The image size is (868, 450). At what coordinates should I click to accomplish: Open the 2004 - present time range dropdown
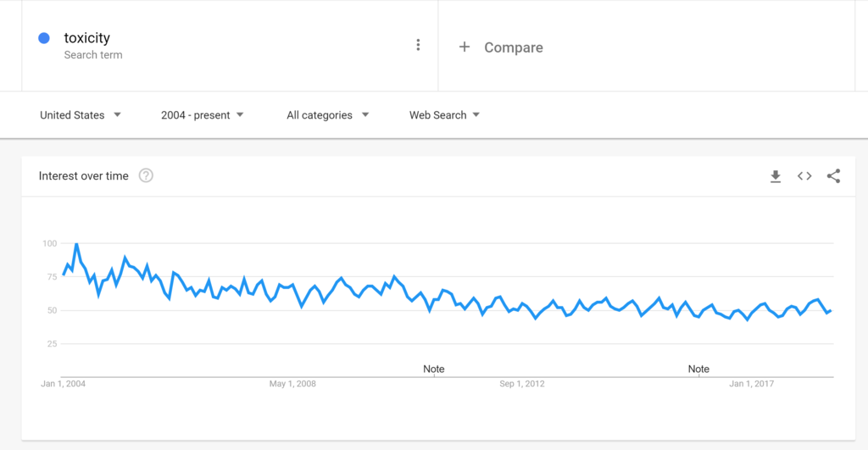click(x=203, y=115)
